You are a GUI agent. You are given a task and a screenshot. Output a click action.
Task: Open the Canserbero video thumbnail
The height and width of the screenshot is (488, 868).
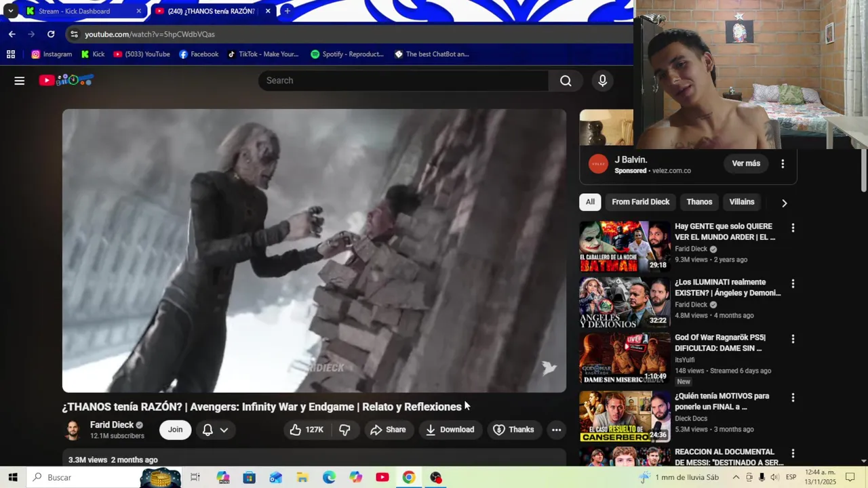tap(625, 416)
